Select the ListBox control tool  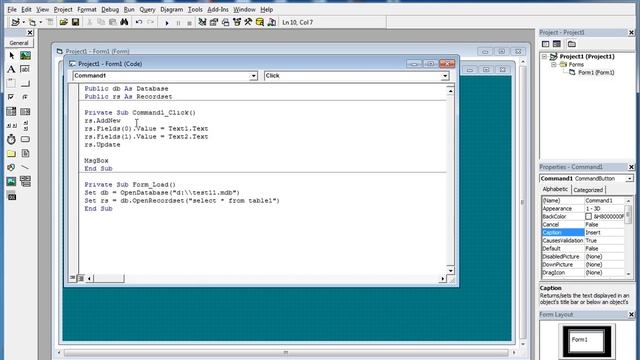[25, 111]
